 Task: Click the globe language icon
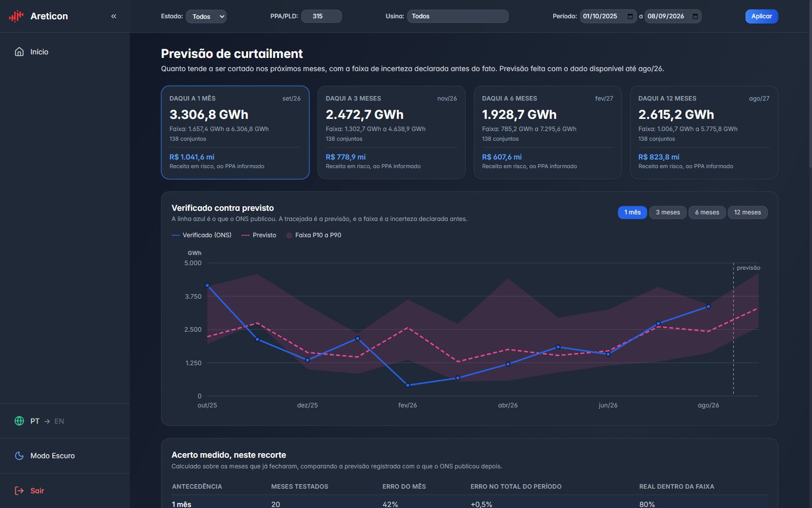click(x=19, y=421)
